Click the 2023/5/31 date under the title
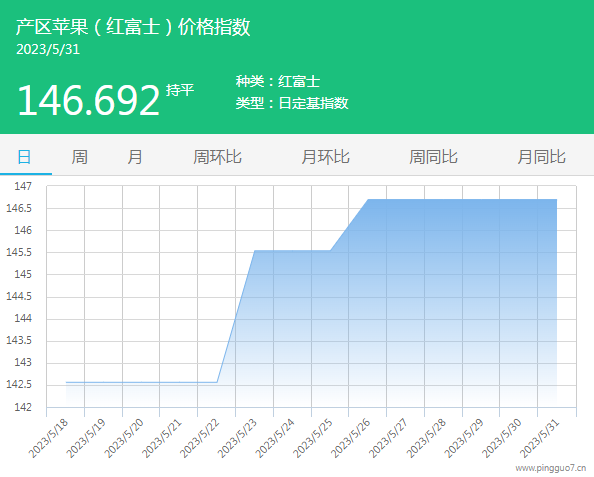This screenshot has height=477, width=594. [48, 50]
